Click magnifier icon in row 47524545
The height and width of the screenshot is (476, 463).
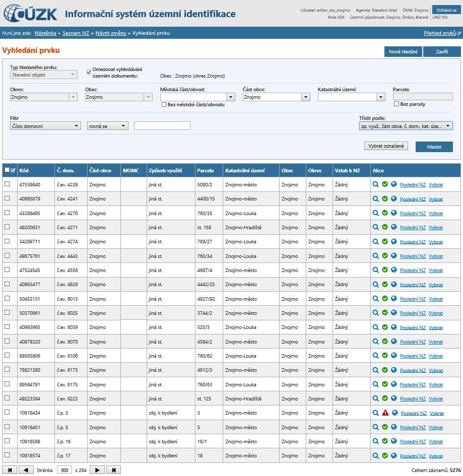375,270
